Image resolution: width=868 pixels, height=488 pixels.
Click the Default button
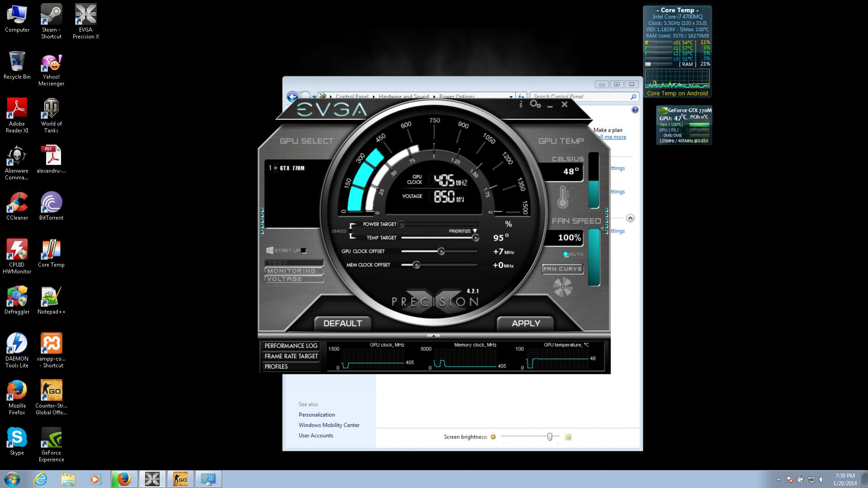[342, 323]
